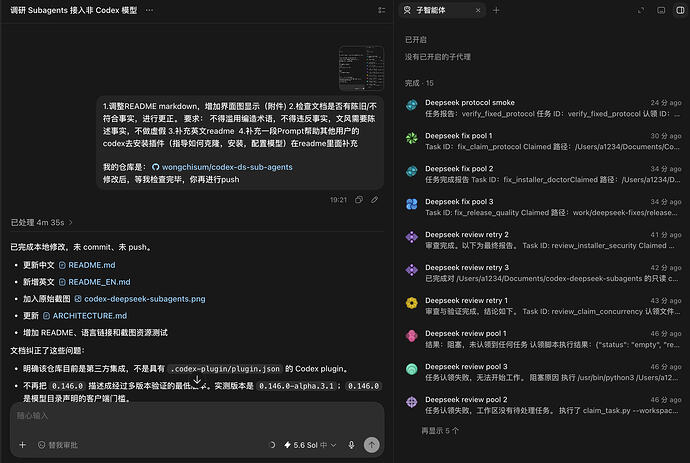Send the message with the arrow button

[x=372, y=445]
